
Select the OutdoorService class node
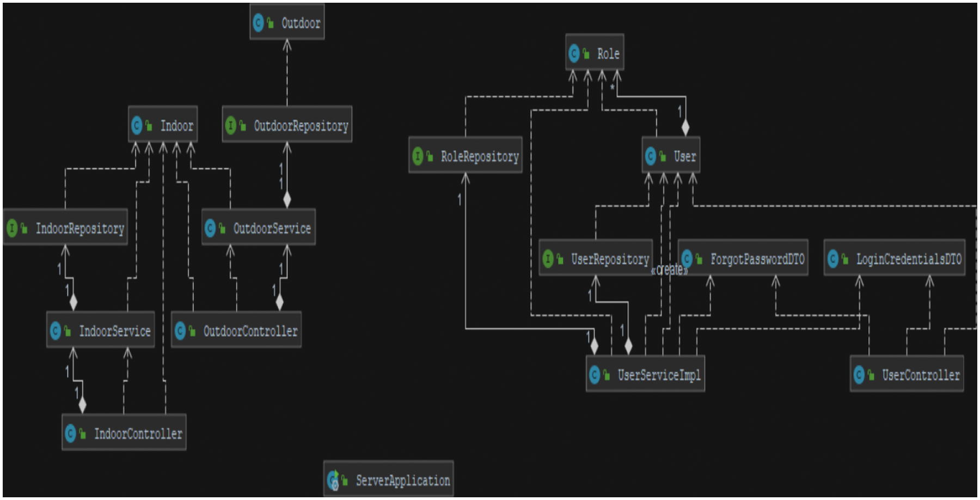(259, 228)
